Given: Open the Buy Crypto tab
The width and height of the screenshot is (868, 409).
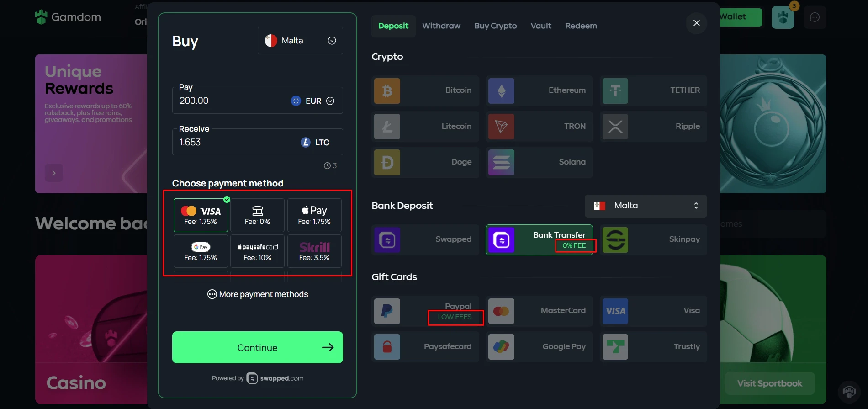Looking at the screenshot, I should pos(496,26).
